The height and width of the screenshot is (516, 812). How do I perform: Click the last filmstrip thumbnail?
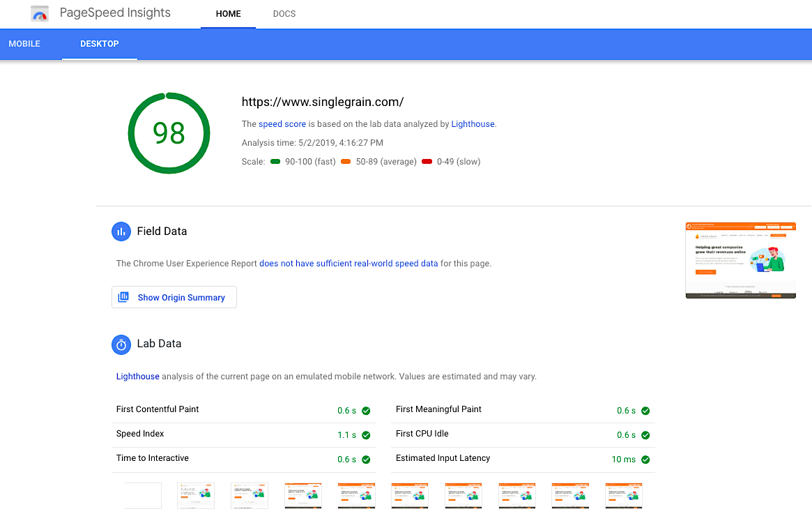tap(624, 496)
